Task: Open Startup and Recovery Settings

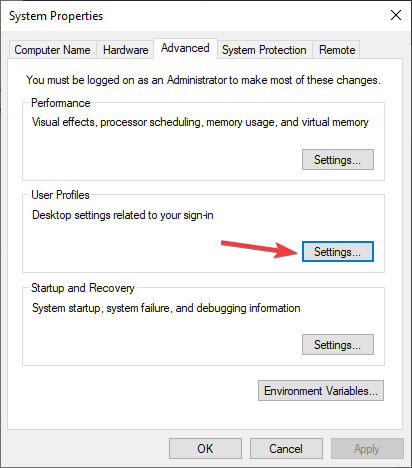Action: pyautogui.click(x=338, y=345)
